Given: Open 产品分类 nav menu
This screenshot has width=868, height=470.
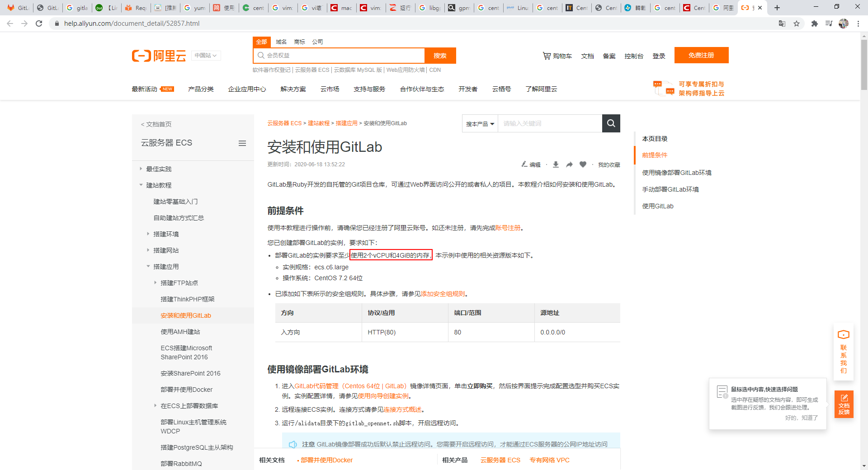Looking at the screenshot, I should coord(201,89).
